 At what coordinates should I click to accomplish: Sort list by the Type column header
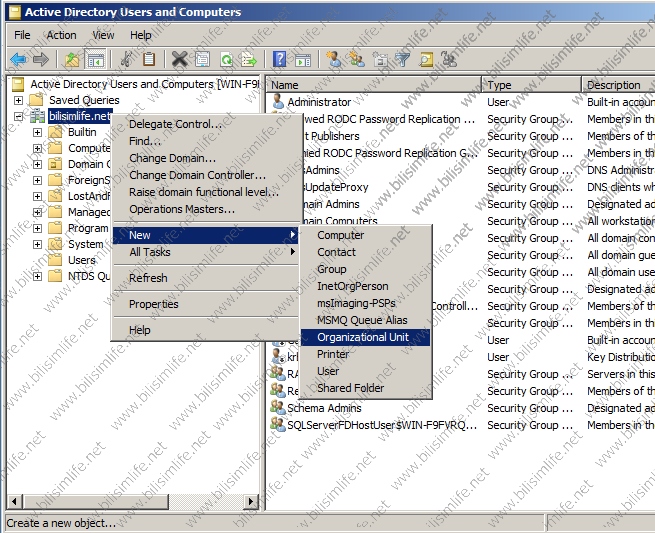[531, 85]
